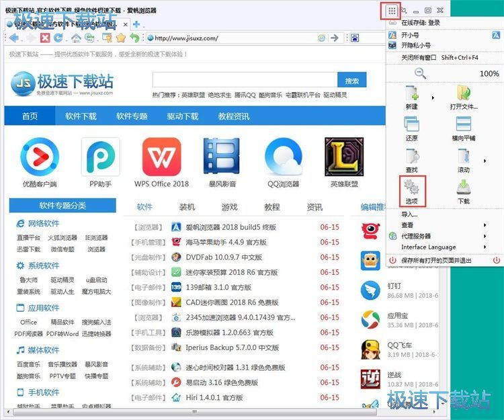Click the Baidu paw search icon
The width and height of the screenshot is (504, 420).
[355, 38]
